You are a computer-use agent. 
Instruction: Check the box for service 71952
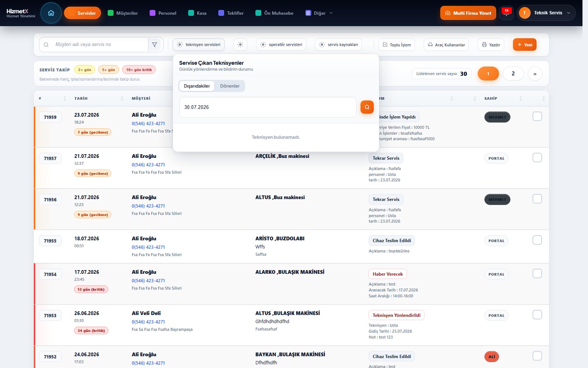[x=537, y=356]
